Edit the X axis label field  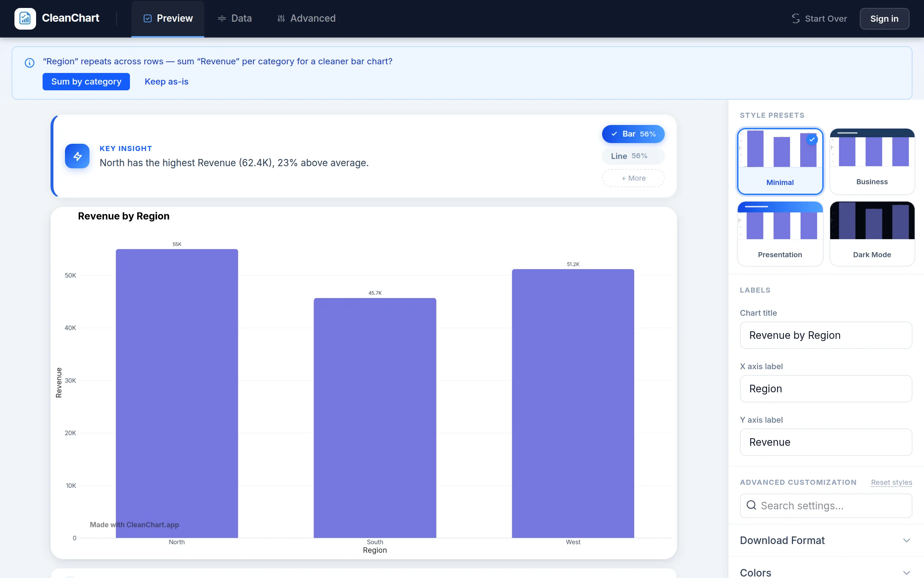click(x=825, y=388)
